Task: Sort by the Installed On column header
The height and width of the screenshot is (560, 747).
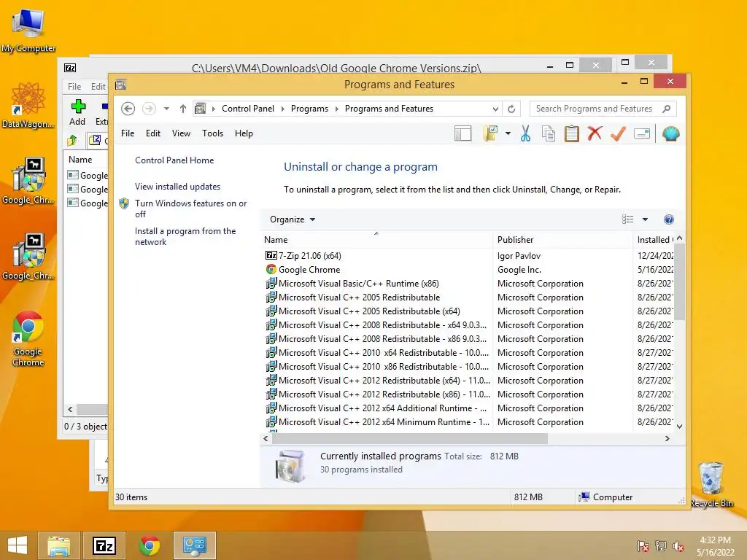Action: 654,239
